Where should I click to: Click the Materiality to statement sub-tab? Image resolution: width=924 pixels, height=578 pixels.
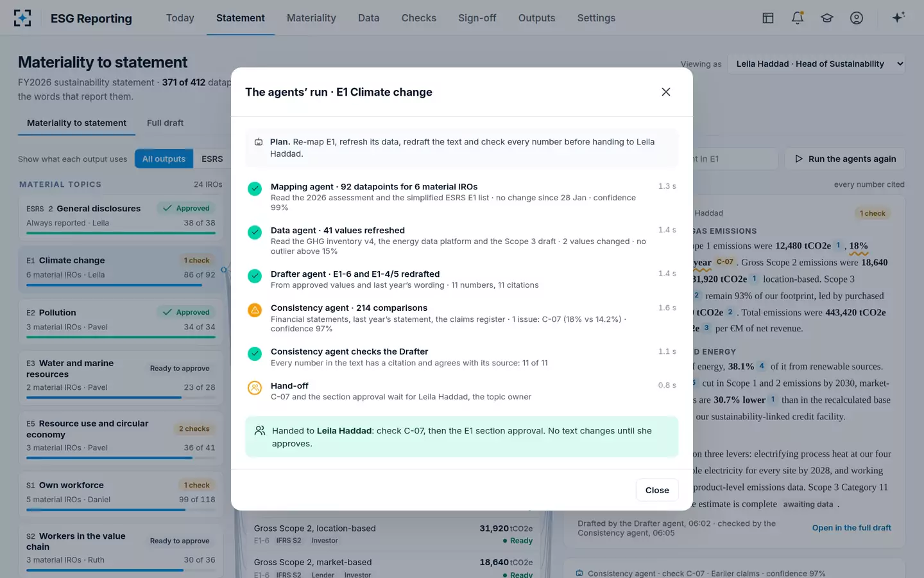[76, 123]
